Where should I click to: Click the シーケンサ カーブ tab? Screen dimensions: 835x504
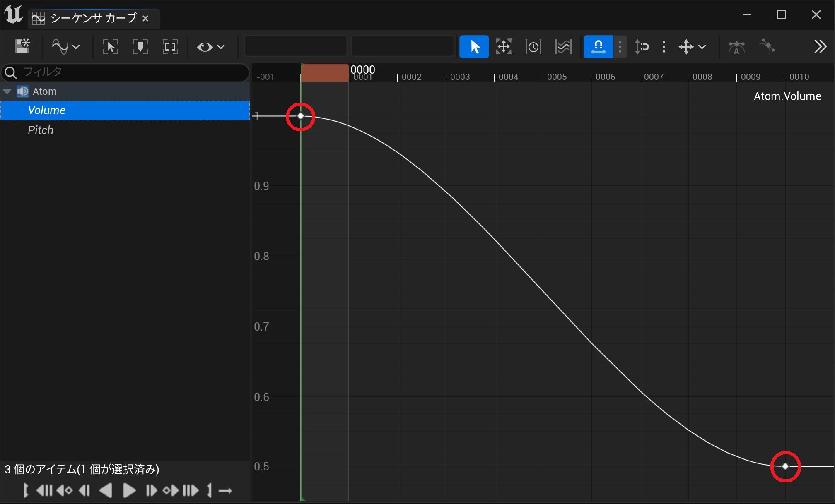point(93,18)
